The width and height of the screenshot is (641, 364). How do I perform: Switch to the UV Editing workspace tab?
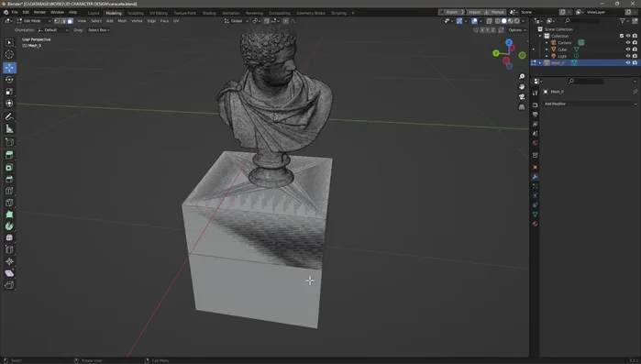(x=159, y=13)
